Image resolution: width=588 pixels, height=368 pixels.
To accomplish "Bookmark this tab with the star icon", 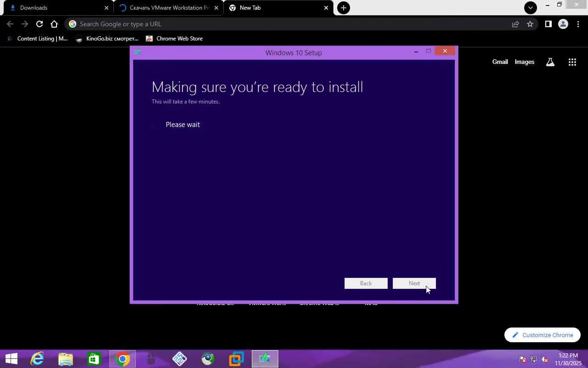I will 530,24.
